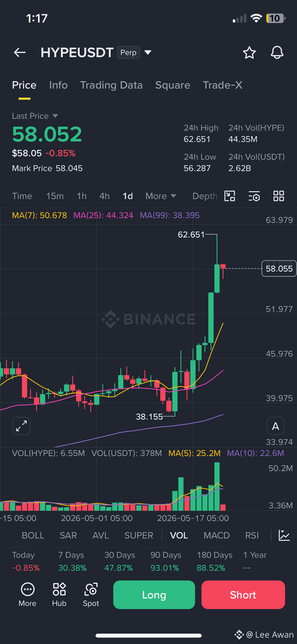
Task: Tap the 24h Low 56.287 value
Action: click(x=197, y=168)
